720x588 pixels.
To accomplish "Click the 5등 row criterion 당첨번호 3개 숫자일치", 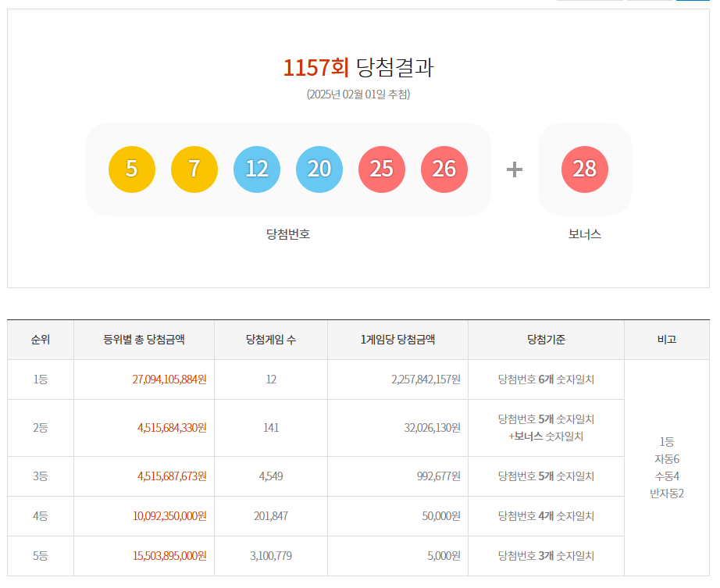I will click(x=546, y=556).
